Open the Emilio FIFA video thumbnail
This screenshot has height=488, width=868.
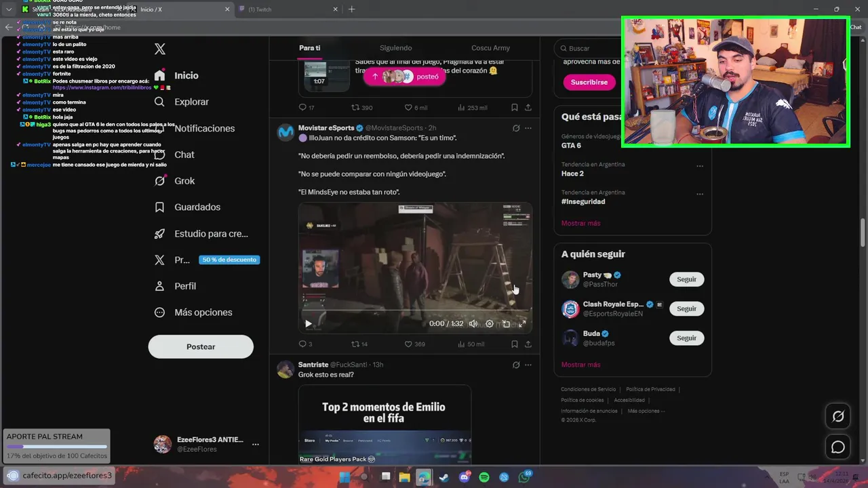click(384, 425)
